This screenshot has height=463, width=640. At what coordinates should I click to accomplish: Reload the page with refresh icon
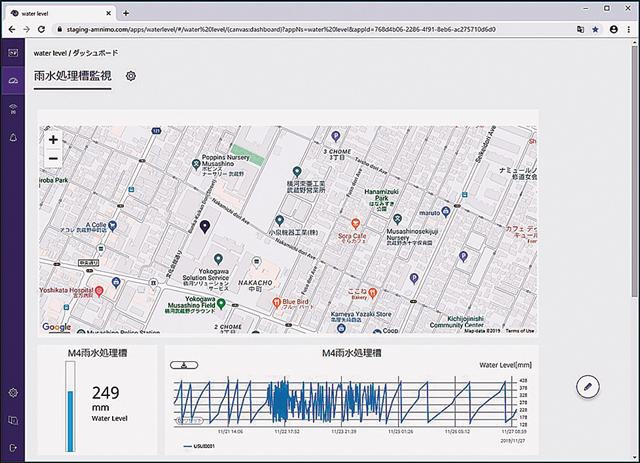click(41, 29)
